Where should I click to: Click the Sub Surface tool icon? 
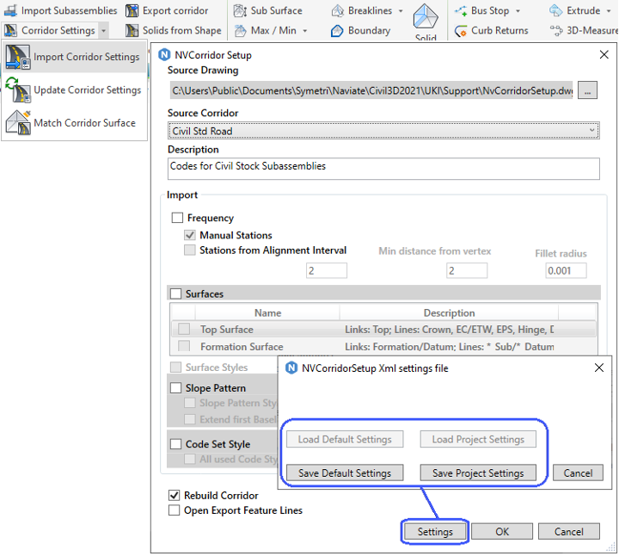pyautogui.click(x=240, y=10)
